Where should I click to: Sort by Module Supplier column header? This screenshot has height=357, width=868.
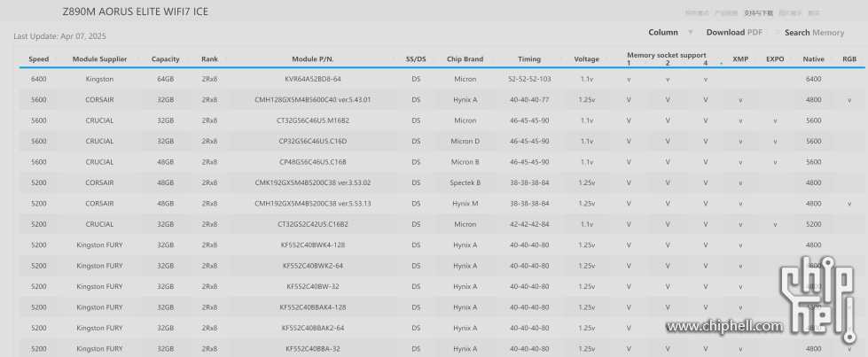(x=99, y=59)
